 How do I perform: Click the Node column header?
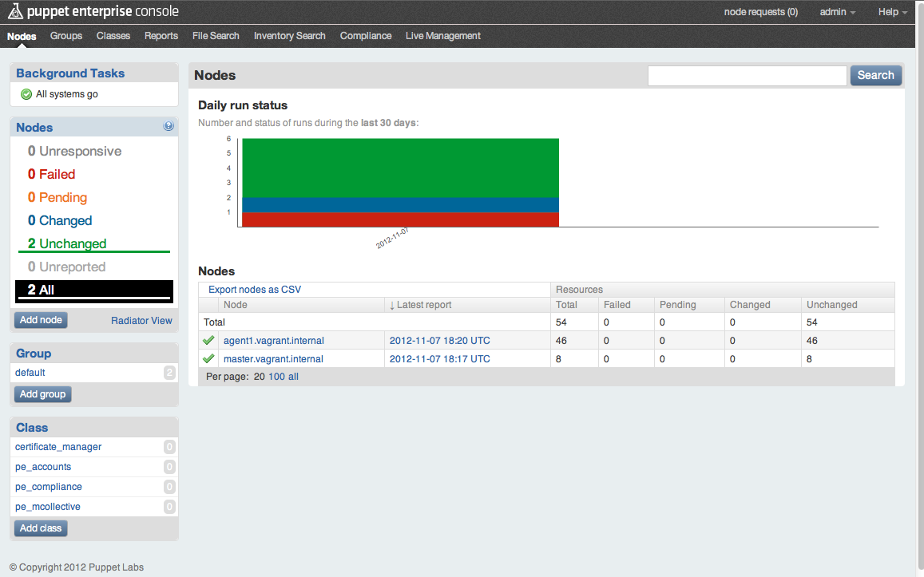pos(235,305)
